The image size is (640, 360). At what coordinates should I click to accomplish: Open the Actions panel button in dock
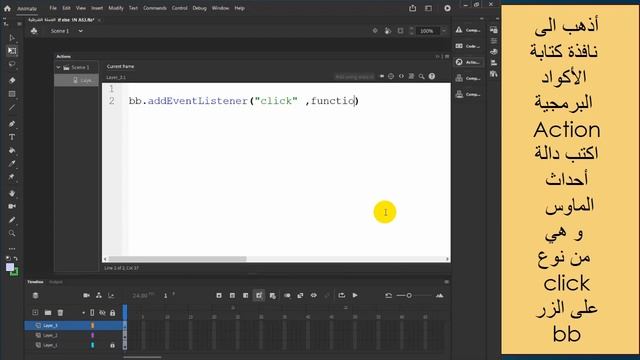click(x=468, y=62)
